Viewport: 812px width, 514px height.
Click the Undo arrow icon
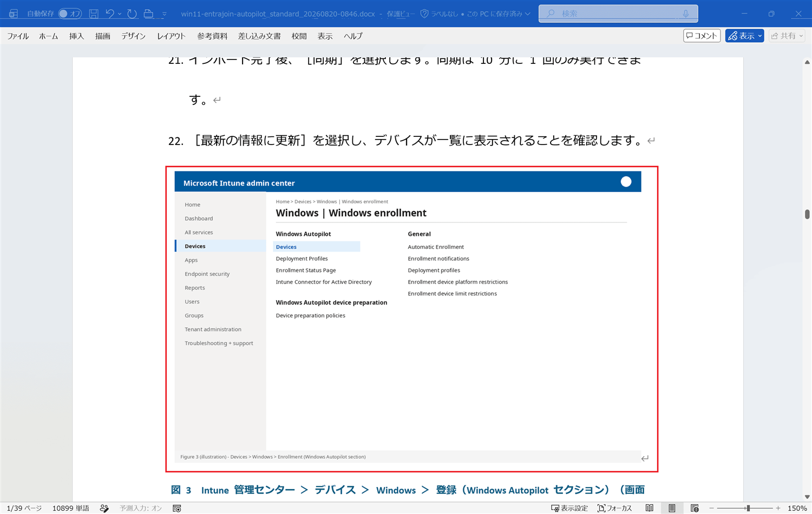click(x=110, y=14)
